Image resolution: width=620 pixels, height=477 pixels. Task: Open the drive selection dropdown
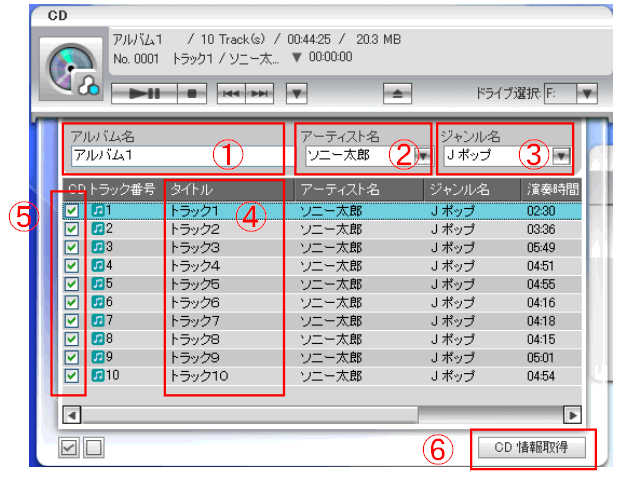pos(586,93)
